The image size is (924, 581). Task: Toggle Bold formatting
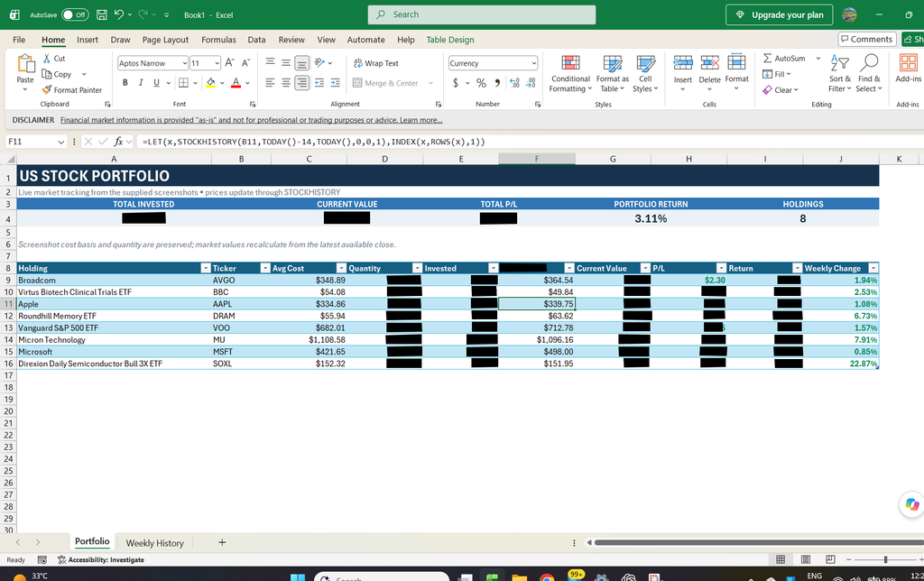125,83
